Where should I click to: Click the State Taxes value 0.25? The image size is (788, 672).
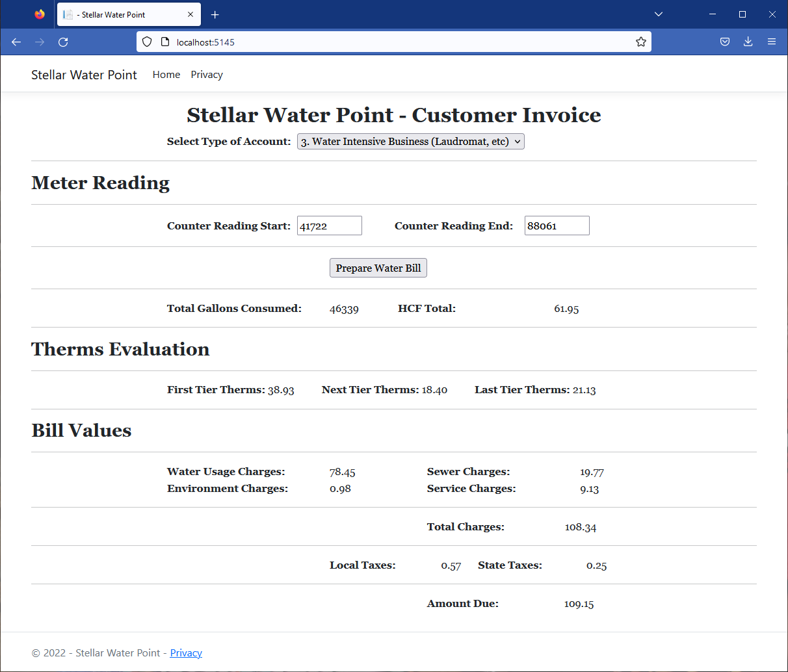597,565
